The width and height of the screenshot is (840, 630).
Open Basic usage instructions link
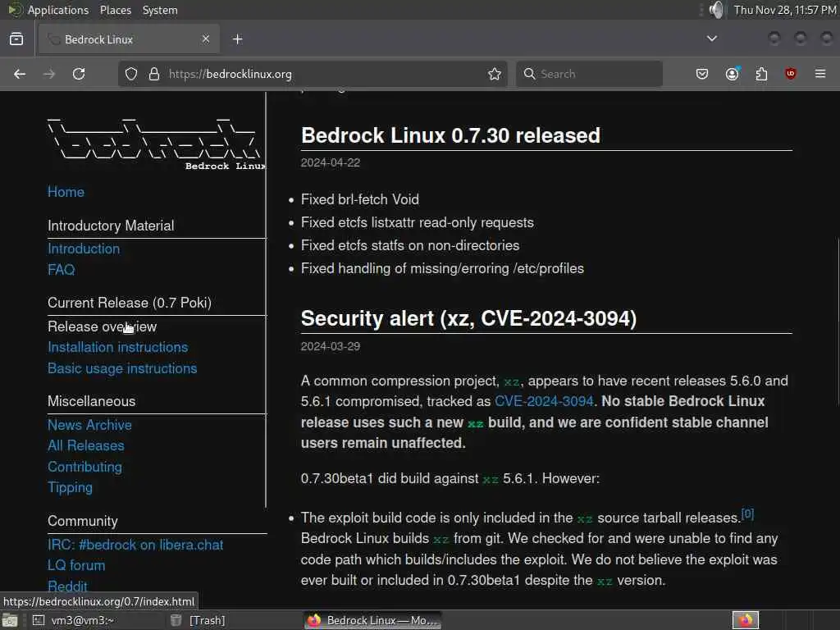pyautogui.click(x=122, y=368)
